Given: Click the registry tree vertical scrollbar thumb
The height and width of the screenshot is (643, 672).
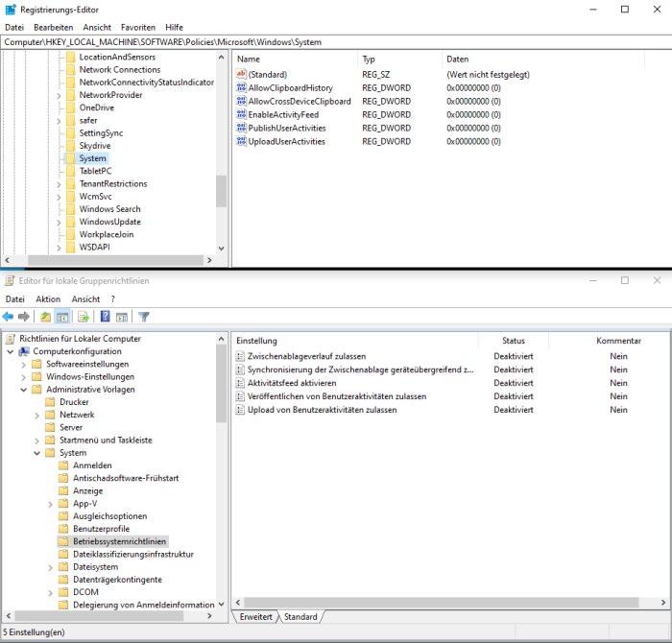Looking at the screenshot, I should 221,191.
